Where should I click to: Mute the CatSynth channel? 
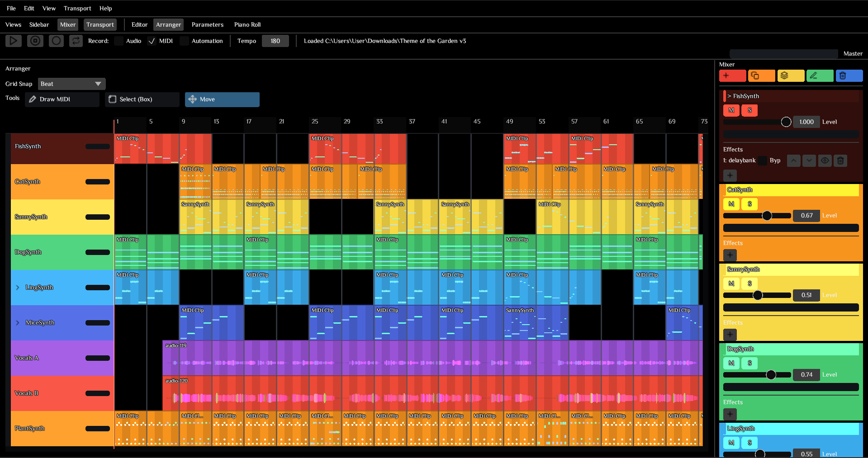[x=731, y=204]
